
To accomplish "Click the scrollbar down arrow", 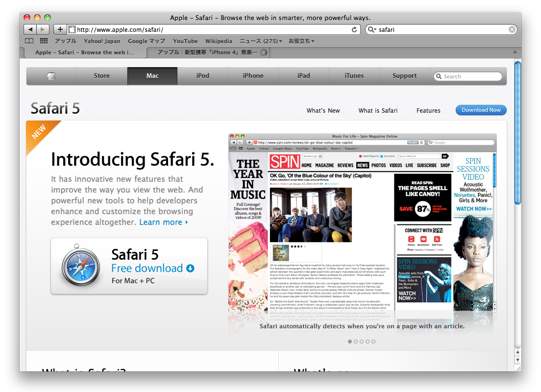I will click(x=517, y=360).
